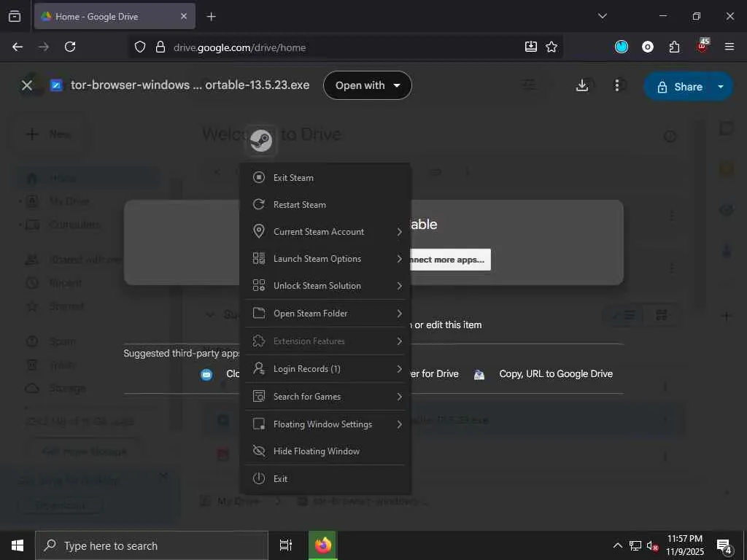
Task: Click the Share button
Action: pyautogui.click(x=679, y=87)
